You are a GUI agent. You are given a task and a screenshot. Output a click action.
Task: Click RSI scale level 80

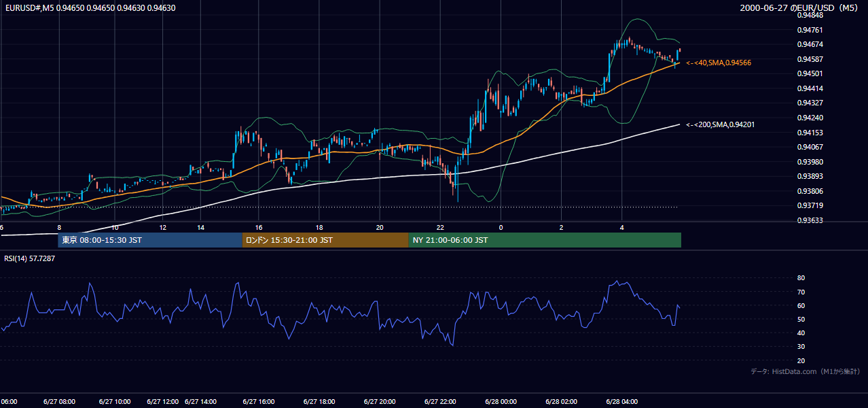pyautogui.click(x=801, y=278)
